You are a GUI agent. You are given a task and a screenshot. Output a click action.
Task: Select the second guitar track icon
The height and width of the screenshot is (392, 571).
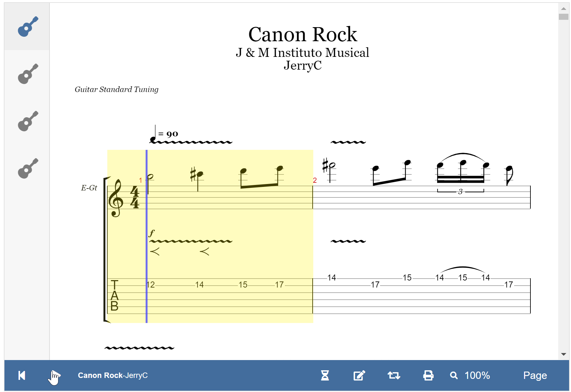(28, 74)
